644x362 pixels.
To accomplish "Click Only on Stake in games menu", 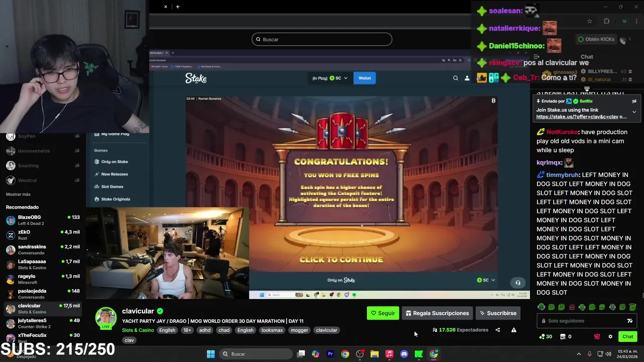I will click(111, 161).
